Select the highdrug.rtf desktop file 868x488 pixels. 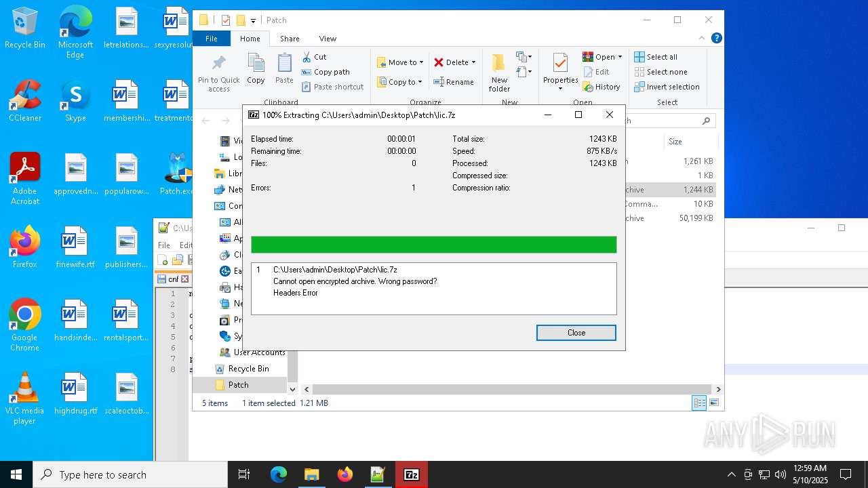[x=75, y=394]
